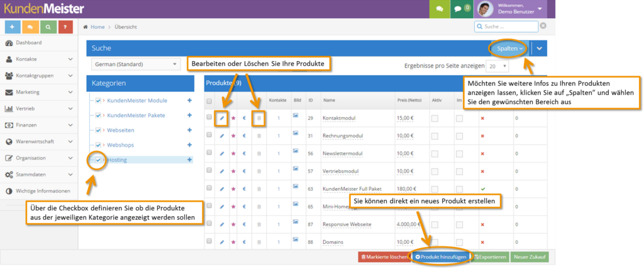
Task: Expand the Marketing sidebar menu
Action: pos(39,92)
